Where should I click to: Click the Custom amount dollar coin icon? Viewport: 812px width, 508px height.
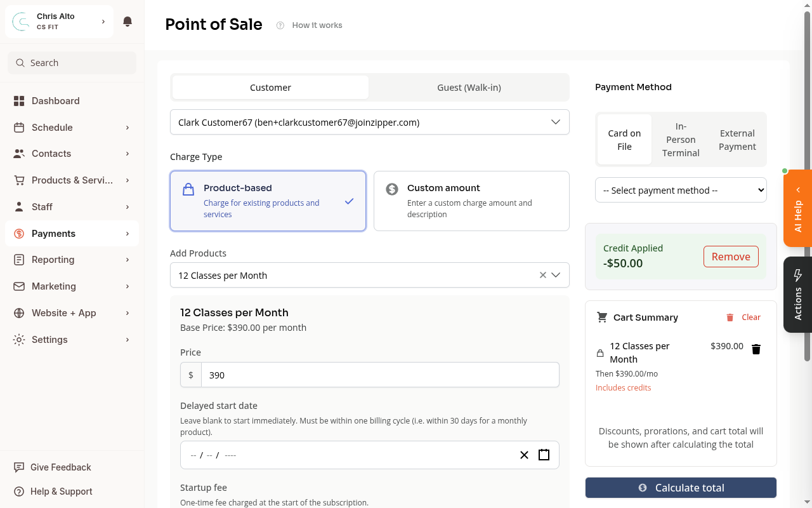tap(392, 189)
